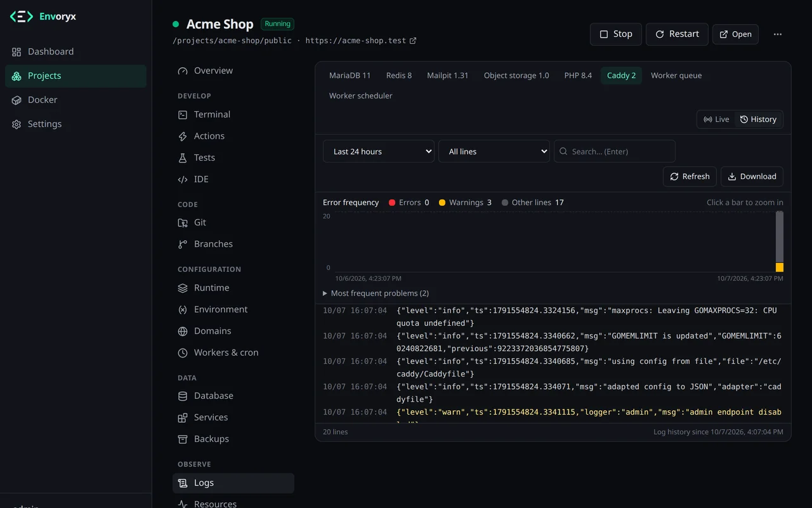Switch log view to History mode
The height and width of the screenshot is (508, 812).
758,119
